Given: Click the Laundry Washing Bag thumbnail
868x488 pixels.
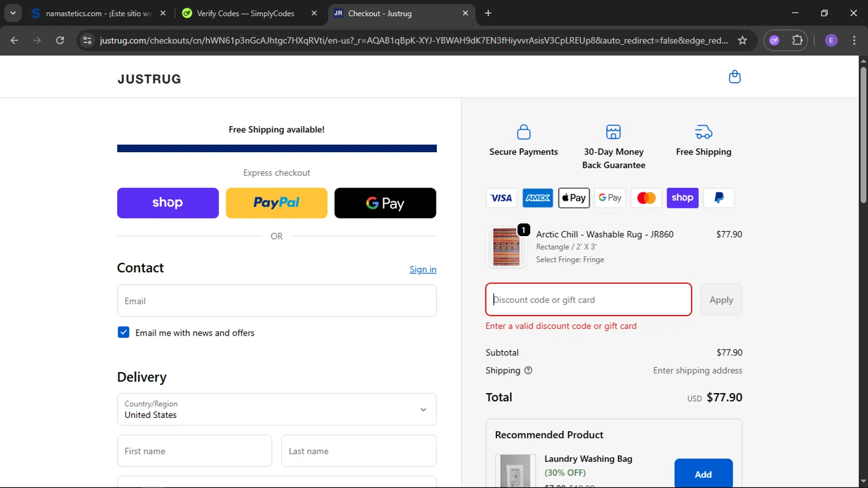Looking at the screenshot, I should 515,471.
